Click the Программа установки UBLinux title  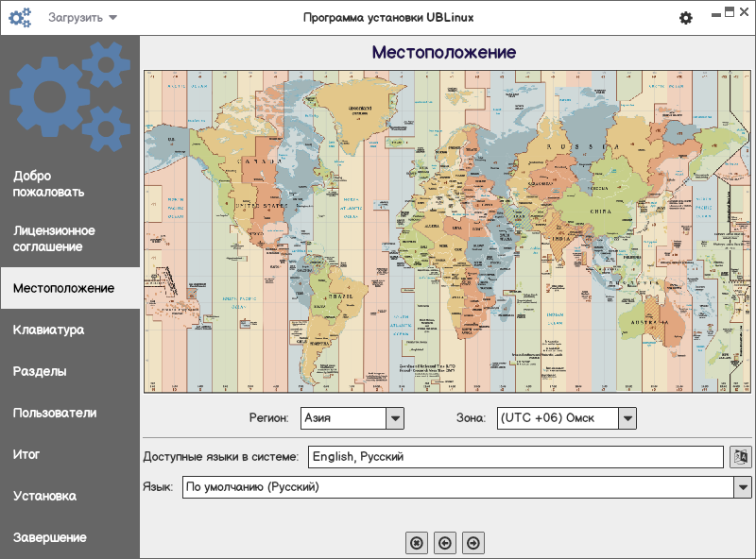(x=388, y=18)
